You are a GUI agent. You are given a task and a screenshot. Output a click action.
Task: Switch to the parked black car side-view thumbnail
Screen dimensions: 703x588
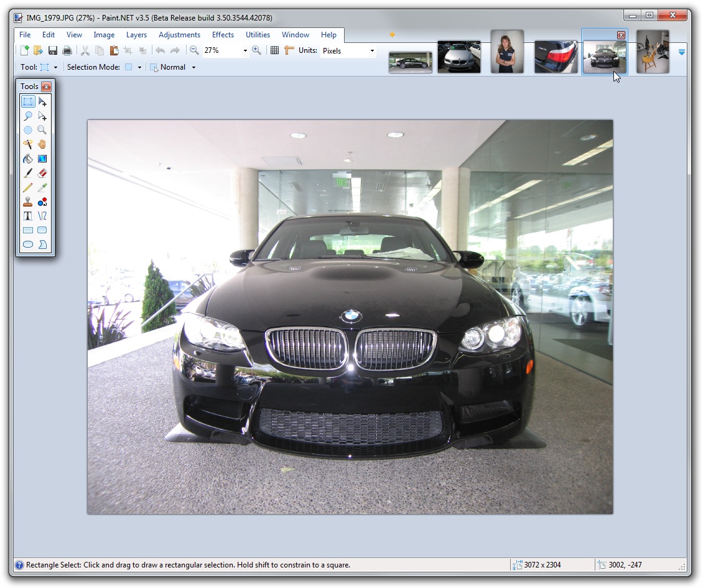410,62
